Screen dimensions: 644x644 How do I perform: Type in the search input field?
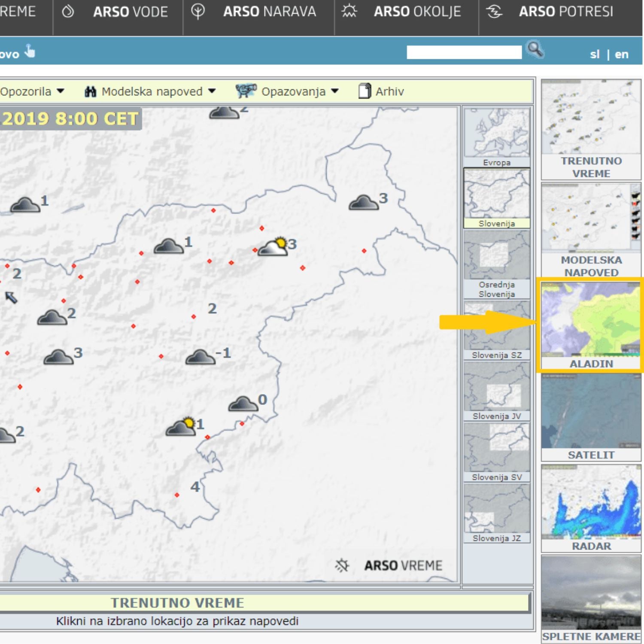(464, 52)
